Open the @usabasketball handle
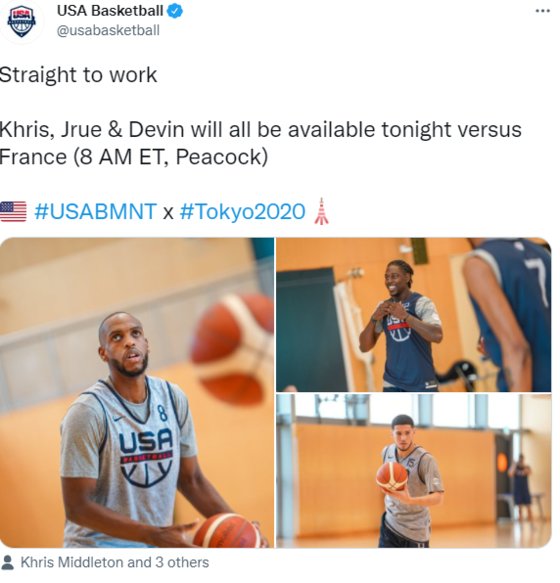560x583 pixels. 108,30
